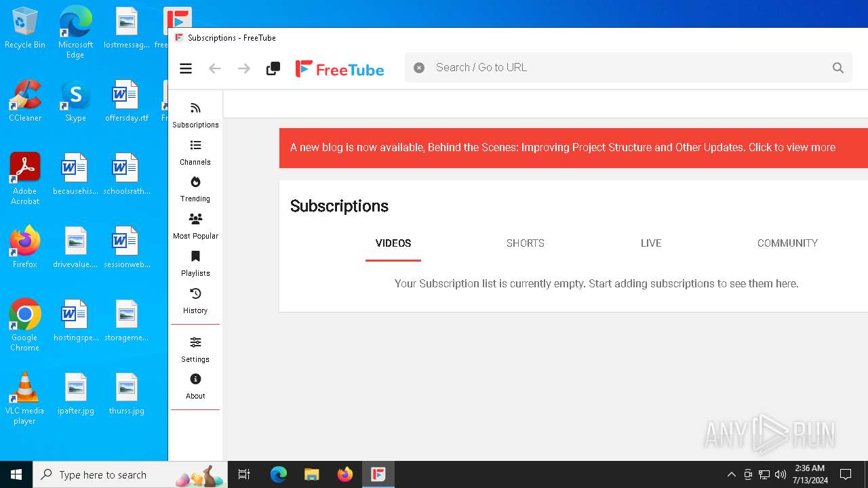Select the sessionweb... document
The image size is (868, 488).
click(x=126, y=247)
